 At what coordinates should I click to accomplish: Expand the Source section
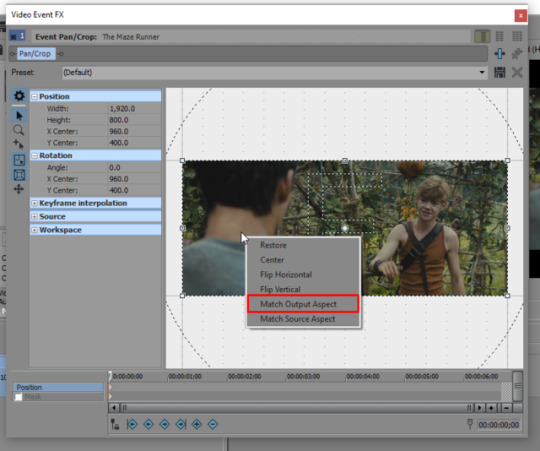[34, 217]
